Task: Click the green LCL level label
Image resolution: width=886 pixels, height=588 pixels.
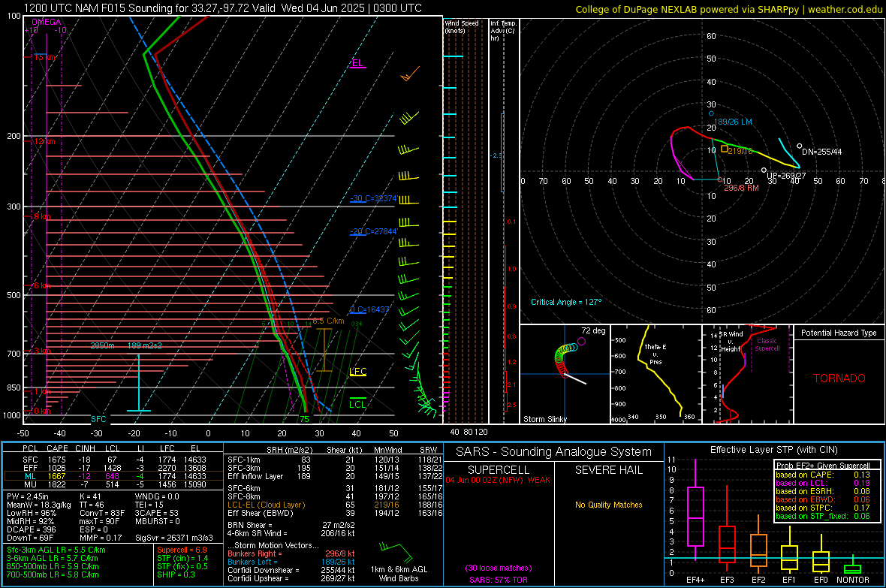Action: click(357, 404)
